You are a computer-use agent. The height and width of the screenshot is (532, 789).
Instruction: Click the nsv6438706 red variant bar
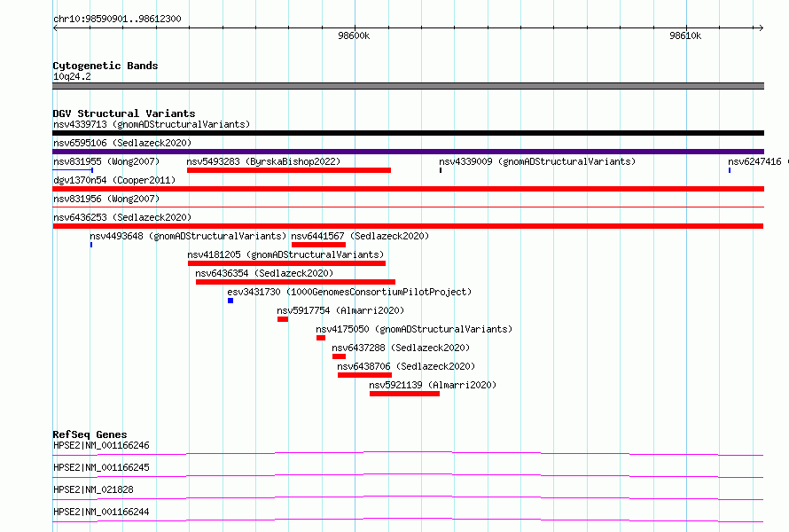coord(365,375)
